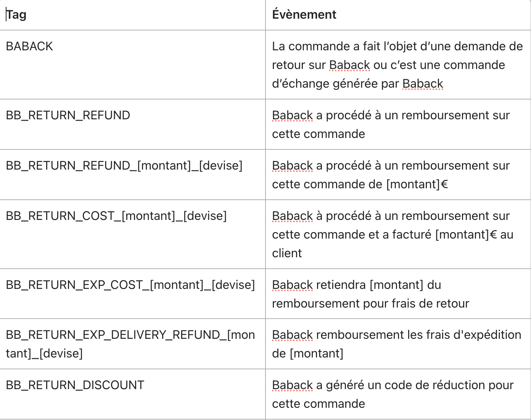Select the BABACK tag cell
This screenshot has height=420, width=531.
click(132, 65)
